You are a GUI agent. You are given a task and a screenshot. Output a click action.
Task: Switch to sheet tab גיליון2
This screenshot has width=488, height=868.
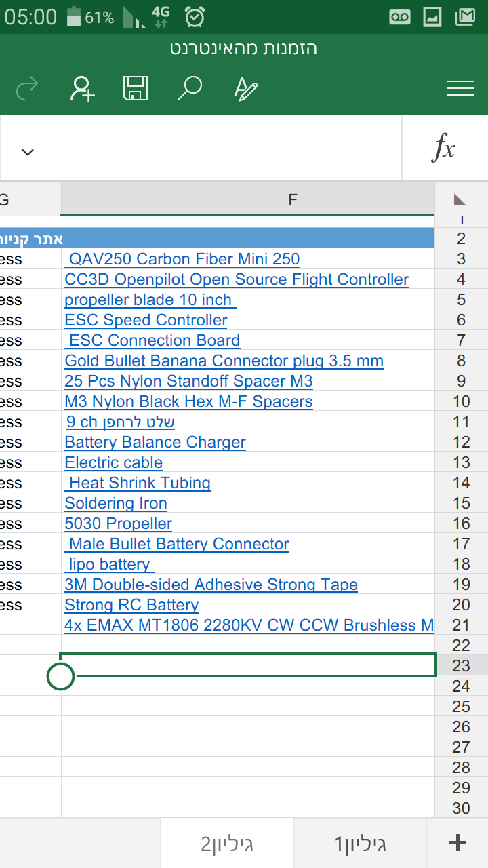pyautogui.click(x=227, y=844)
